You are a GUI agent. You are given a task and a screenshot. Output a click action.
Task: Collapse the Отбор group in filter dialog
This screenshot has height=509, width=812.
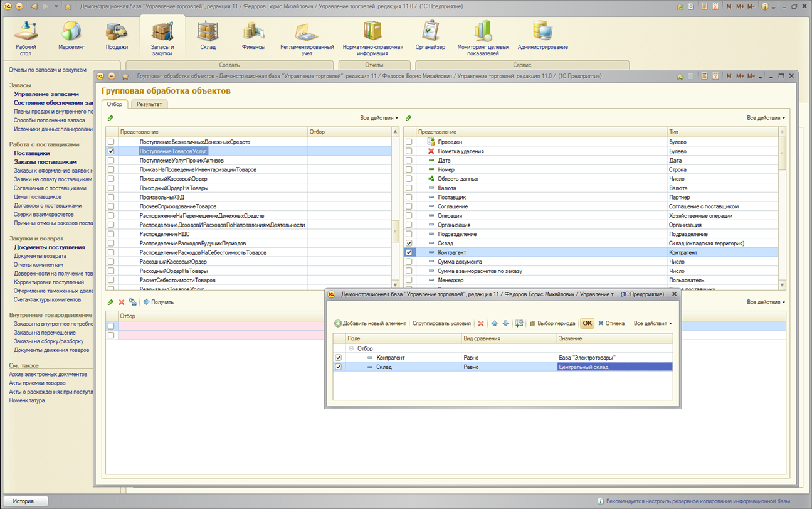click(x=351, y=348)
